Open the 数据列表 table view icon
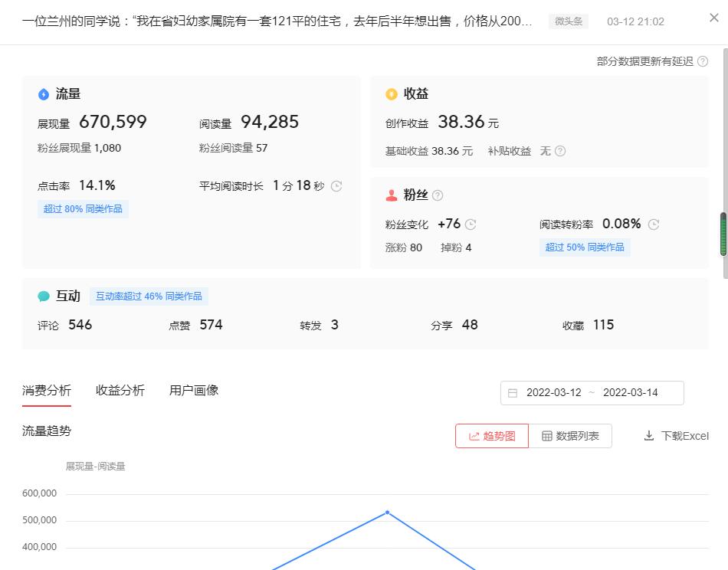The height and width of the screenshot is (570, 728). pyautogui.click(x=548, y=435)
